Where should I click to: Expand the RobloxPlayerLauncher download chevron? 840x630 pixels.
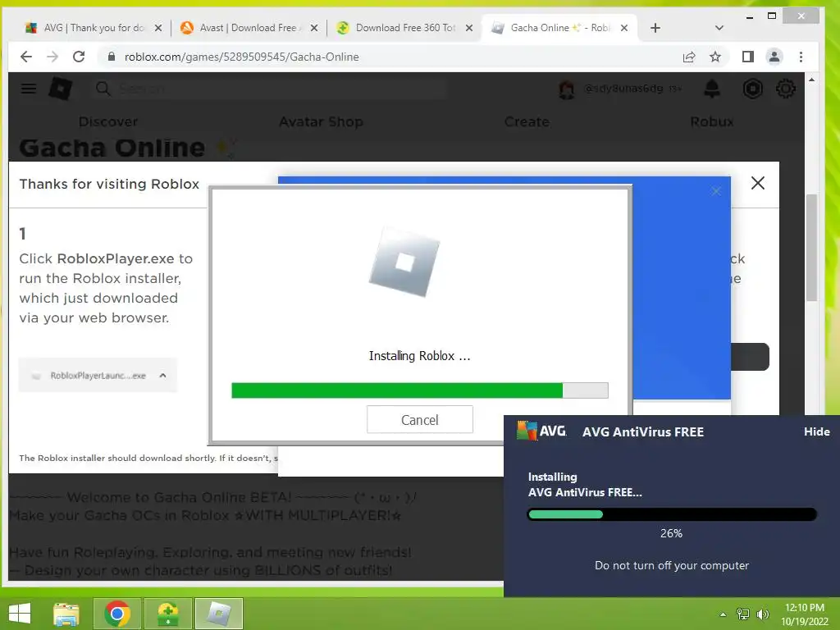point(163,376)
